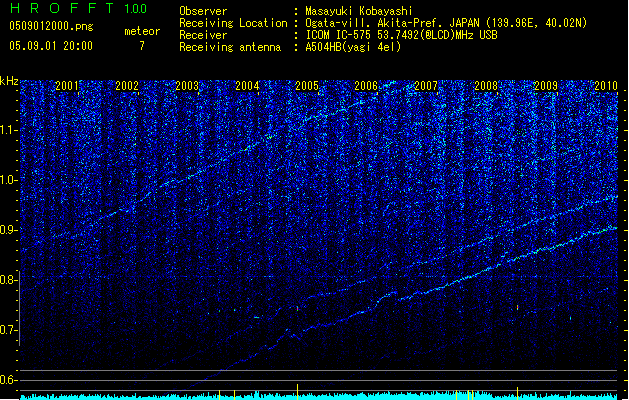Click the meteor count value 7
Viewport: 629px width, 400px height.
tap(142, 46)
